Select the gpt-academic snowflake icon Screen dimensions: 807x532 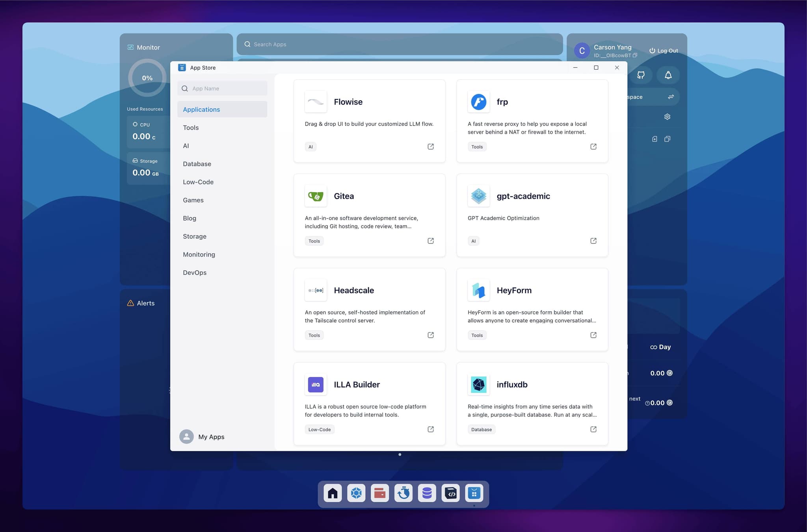[x=478, y=196]
